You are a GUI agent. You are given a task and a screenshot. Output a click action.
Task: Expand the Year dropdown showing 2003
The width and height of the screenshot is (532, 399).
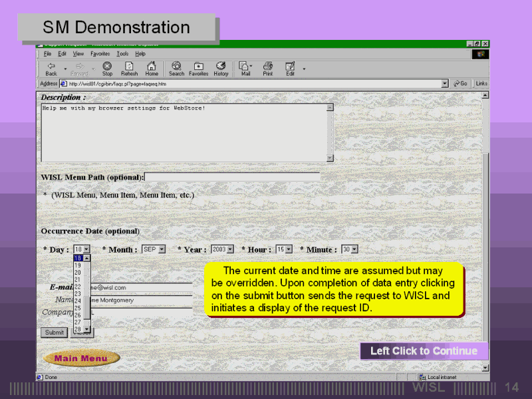(x=230, y=249)
